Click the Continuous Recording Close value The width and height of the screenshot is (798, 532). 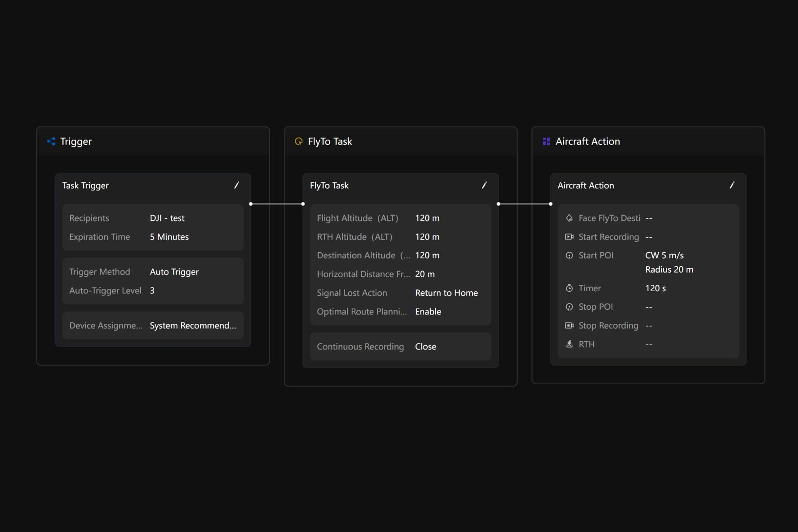[x=426, y=346]
